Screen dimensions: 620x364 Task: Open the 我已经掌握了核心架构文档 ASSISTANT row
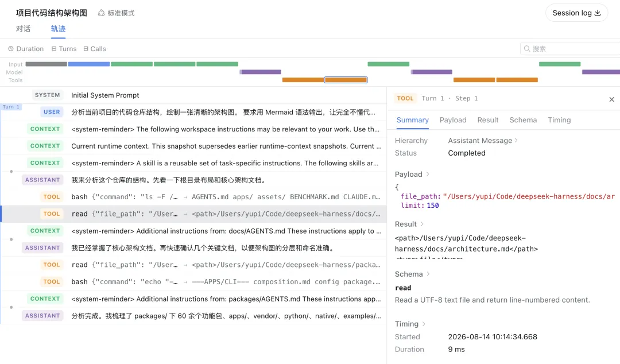(193, 248)
